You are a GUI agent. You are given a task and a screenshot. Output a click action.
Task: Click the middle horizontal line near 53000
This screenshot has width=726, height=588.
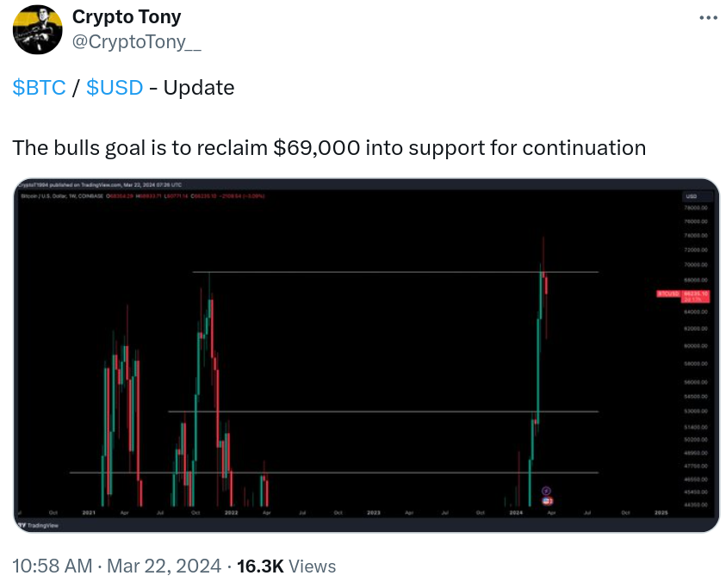tap(383, 412)
